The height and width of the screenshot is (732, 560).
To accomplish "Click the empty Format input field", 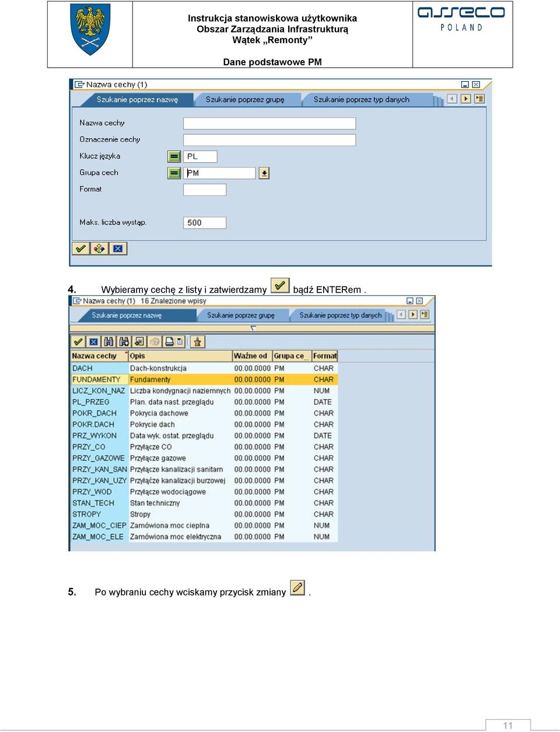I will 205,190.
